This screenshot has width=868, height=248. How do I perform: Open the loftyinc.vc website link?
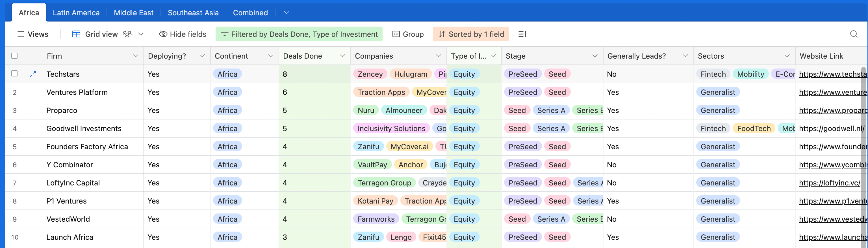[x=830, y=183]
